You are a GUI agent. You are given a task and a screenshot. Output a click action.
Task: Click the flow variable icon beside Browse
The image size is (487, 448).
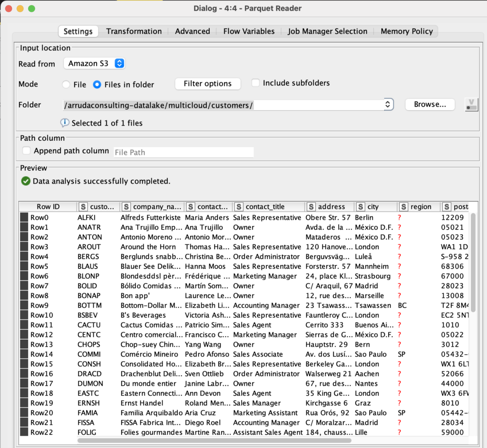tap(471, 104)
